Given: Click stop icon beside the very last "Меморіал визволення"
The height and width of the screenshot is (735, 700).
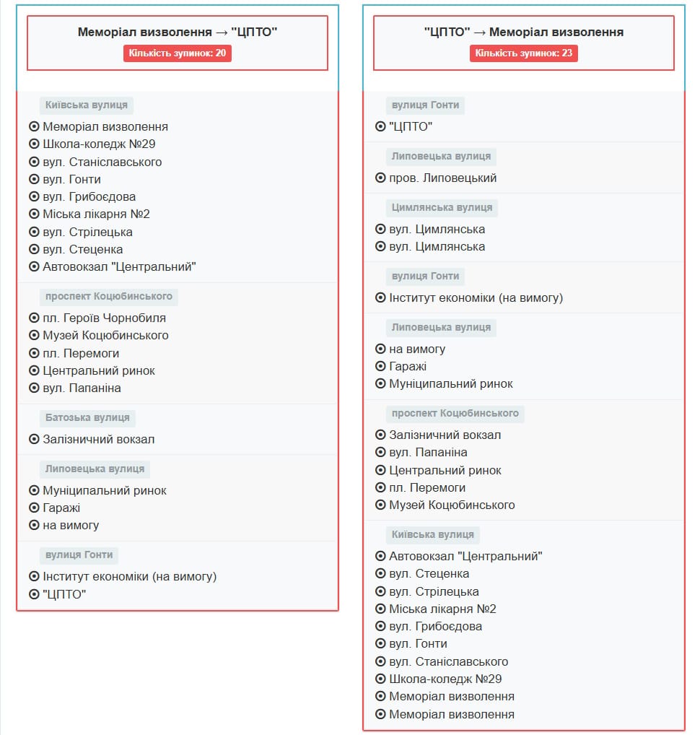Looking at the screenshot, I should coord(380,714).
